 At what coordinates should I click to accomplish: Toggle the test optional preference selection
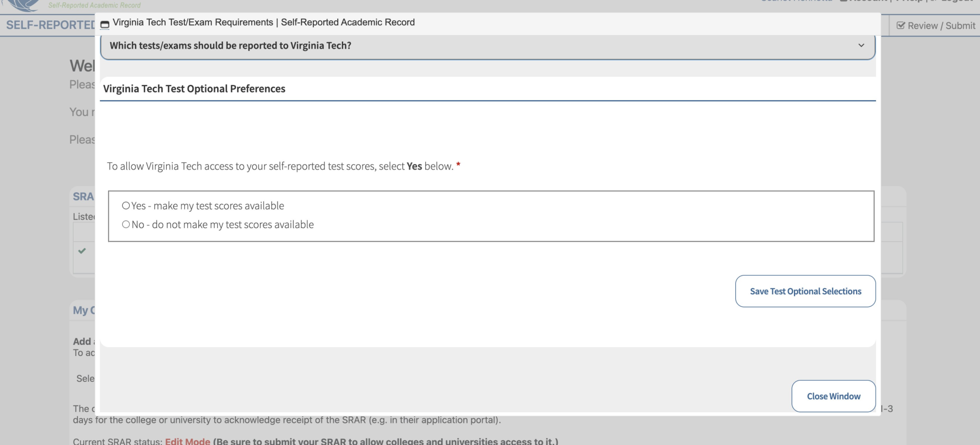tap(124, 206)
